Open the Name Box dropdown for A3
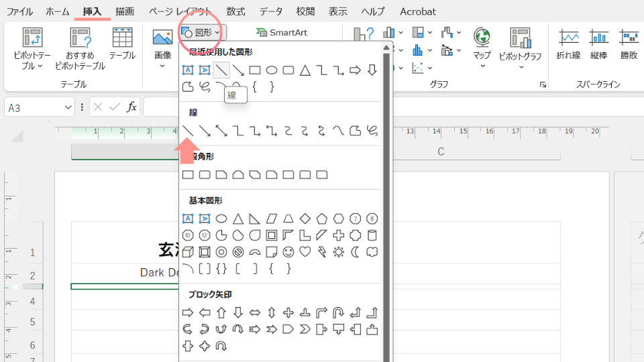The width and height of the screenshot is (644, 362). coord(68,107)
